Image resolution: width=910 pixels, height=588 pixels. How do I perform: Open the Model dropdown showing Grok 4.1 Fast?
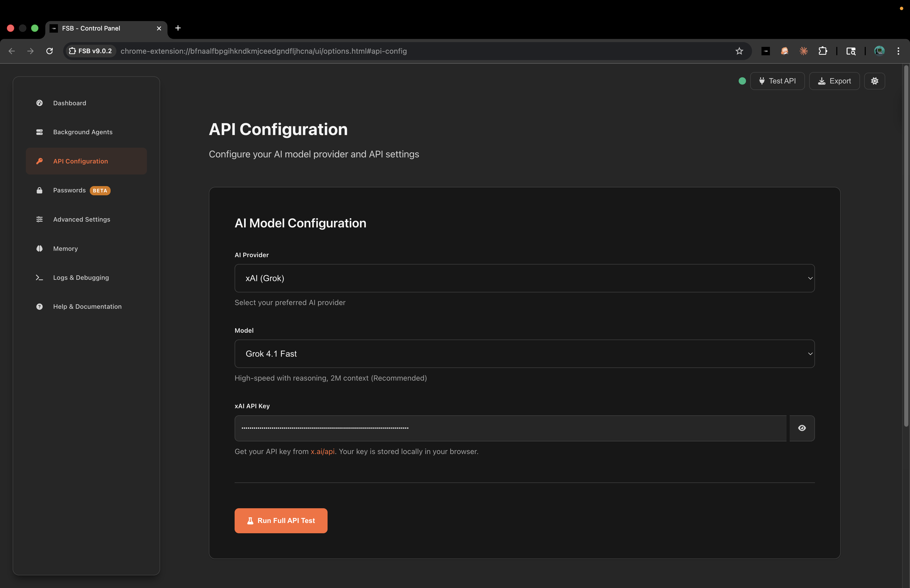(524, 354)
